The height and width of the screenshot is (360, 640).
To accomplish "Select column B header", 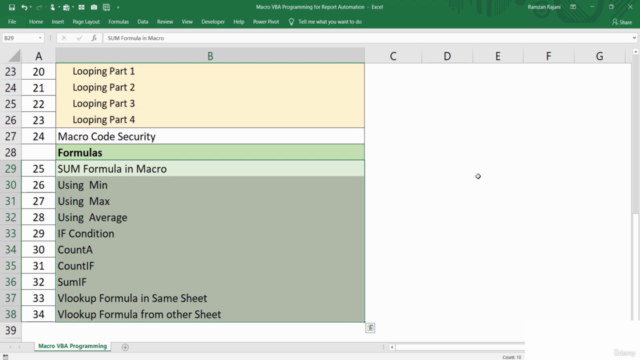I will 210,56.
